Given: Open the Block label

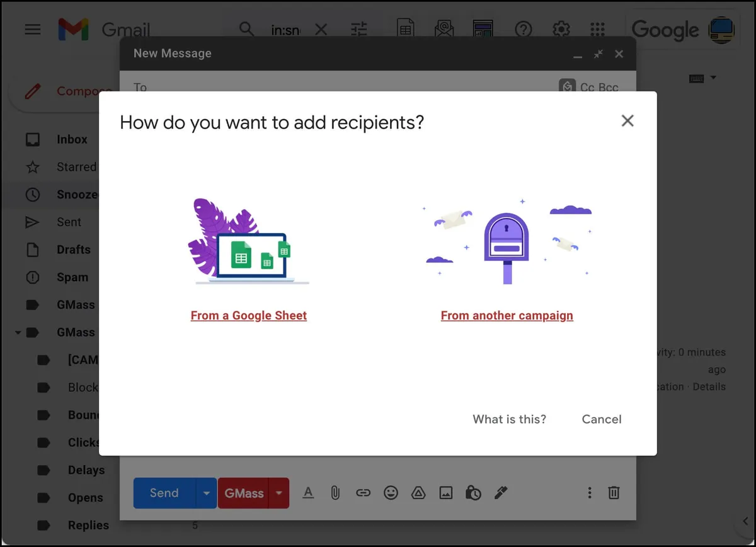Looking at the screenshot, I should [x=83, y=388].
